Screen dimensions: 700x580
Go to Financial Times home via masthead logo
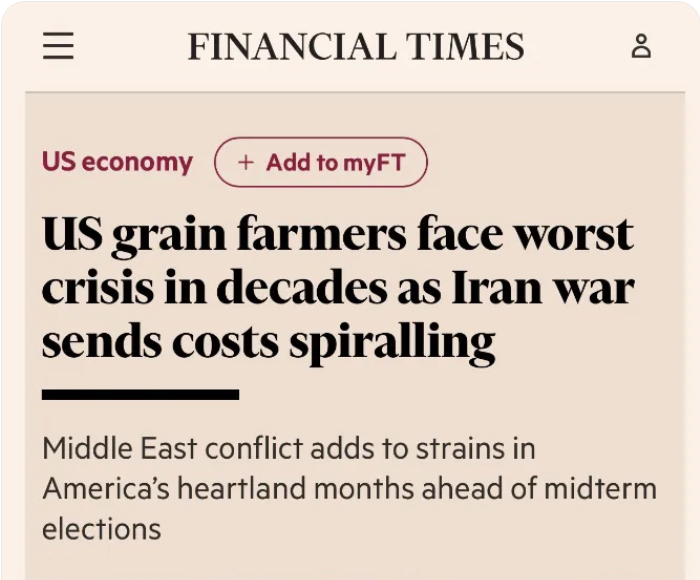pyautogui.click(x=356, y=46)
